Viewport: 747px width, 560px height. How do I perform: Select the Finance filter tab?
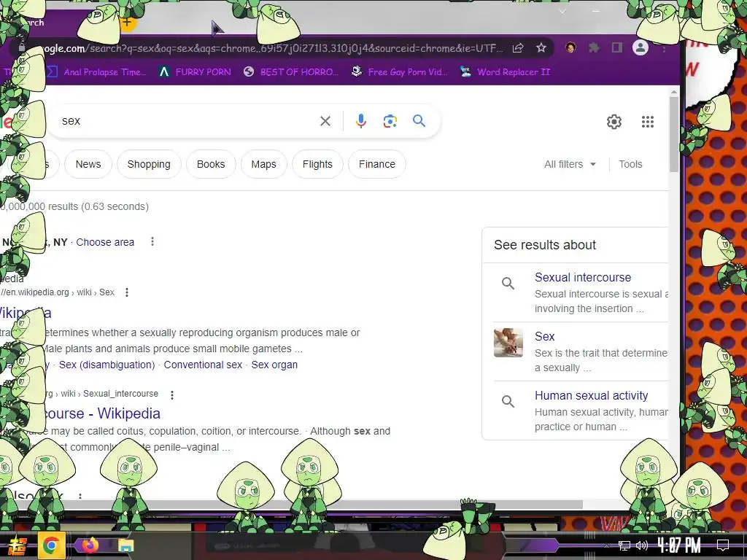click(x=377, y=164)
